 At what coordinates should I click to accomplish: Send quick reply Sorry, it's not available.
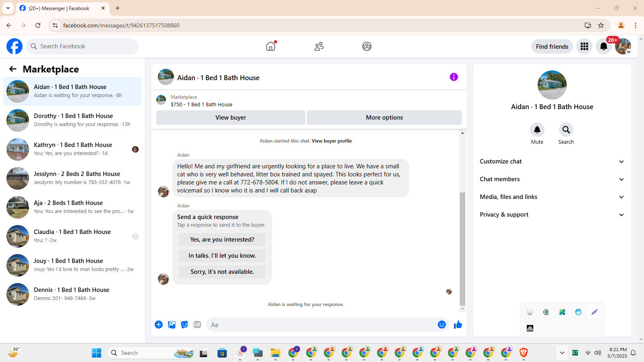pos(222,272)
